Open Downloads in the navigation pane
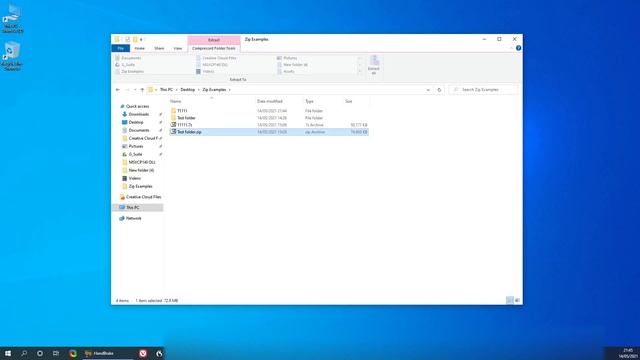This screenshot has height=360, width=640. 136,114
